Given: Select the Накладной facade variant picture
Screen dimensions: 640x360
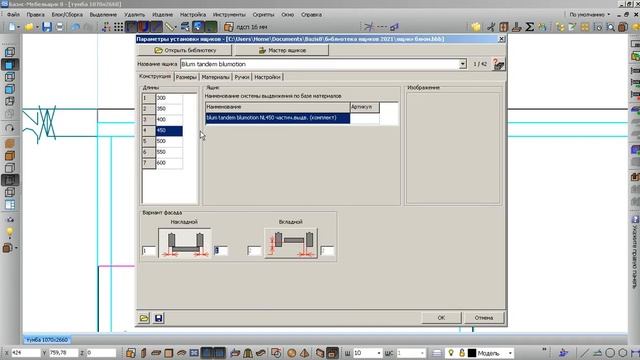Looking at the screenshot, I should click(185, 243).
